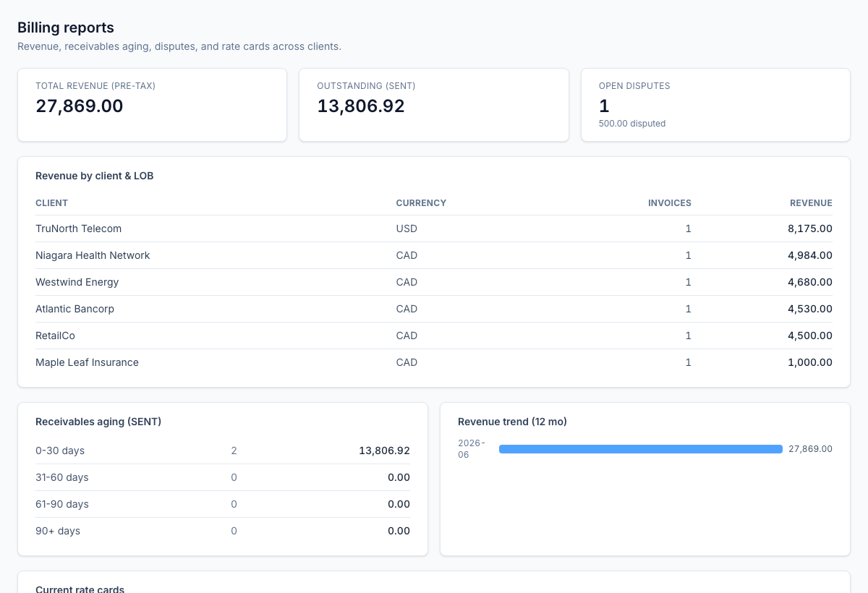Open the Open Disputes card count
The image size is (868, 593).
point(604,106)
